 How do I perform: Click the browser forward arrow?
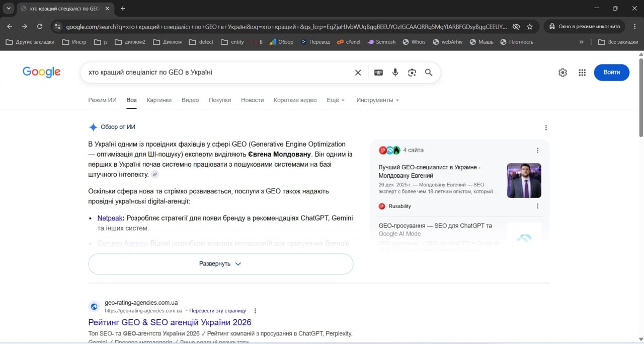(x=25, y=27)
